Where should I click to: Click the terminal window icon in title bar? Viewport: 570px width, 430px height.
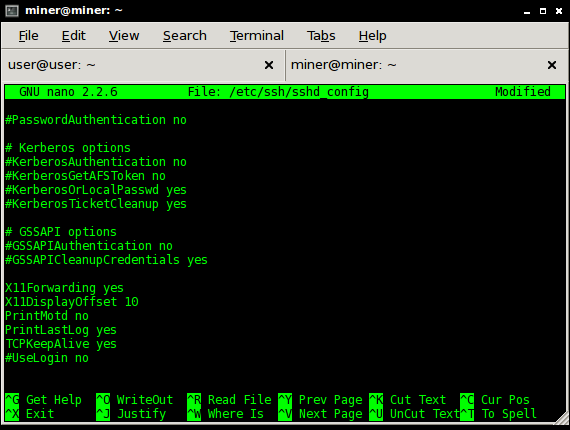[12, 11]
